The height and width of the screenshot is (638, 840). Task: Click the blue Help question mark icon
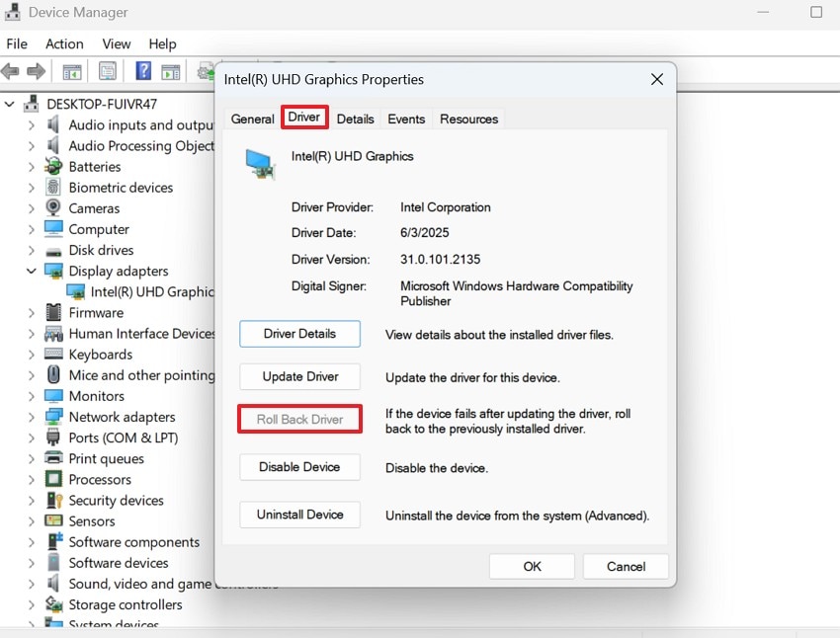pyautogui.click(x=143, y=71)
